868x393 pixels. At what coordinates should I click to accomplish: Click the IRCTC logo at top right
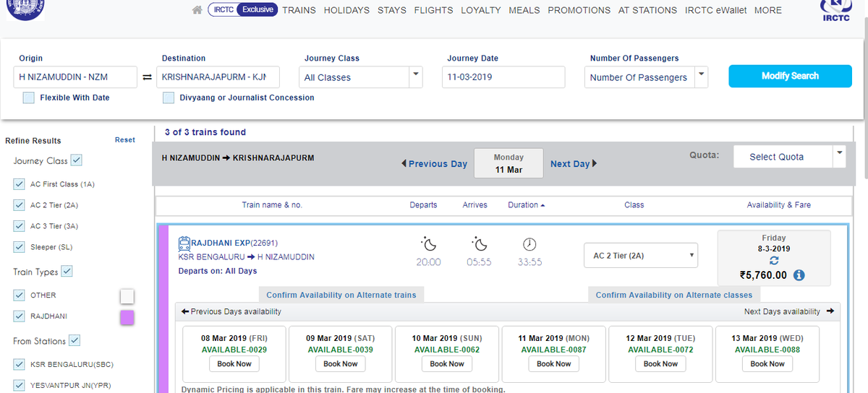836,10
